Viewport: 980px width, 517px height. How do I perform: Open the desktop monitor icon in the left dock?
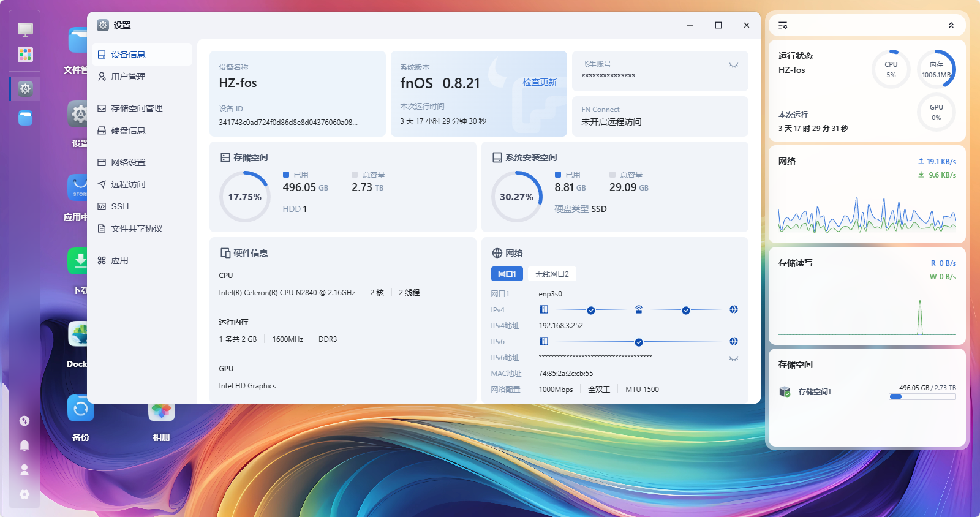coord(25,29)
